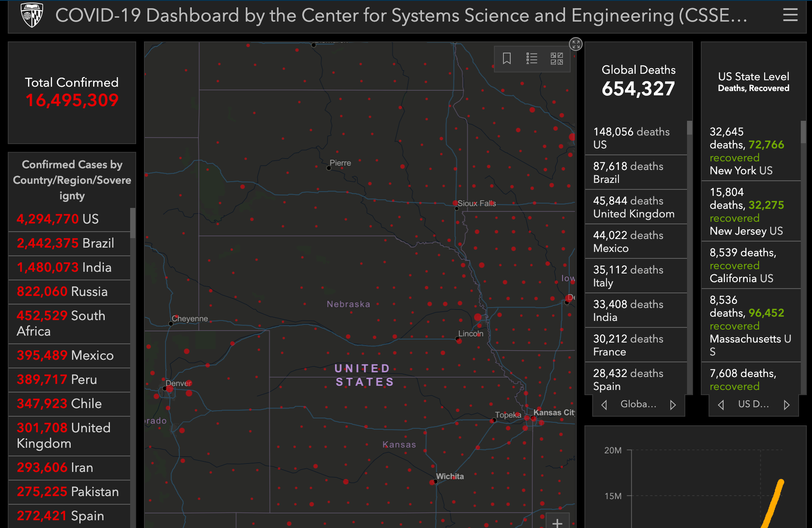Open the hamburger menu in header
This screenshot has height=528, width=812.
coord(790,15)
